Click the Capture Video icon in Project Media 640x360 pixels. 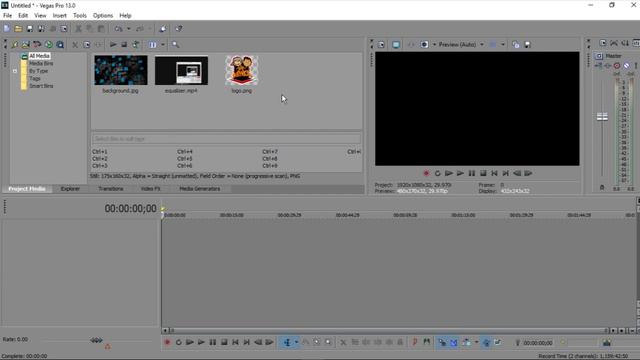26,44
